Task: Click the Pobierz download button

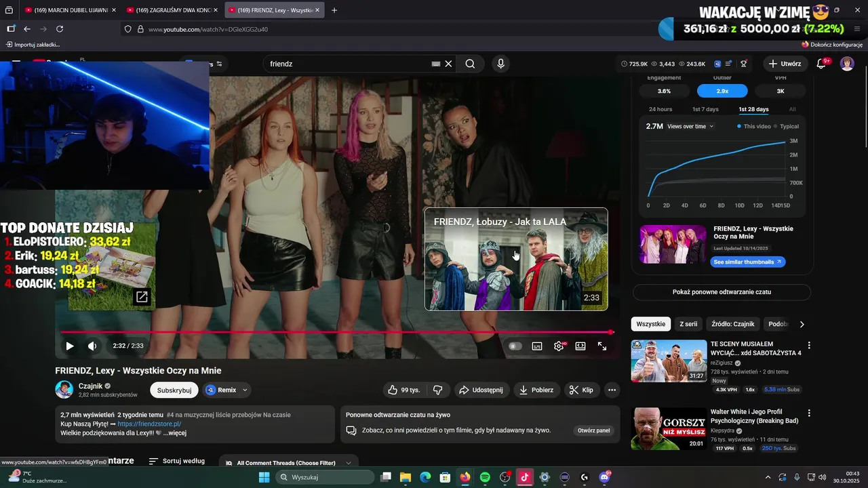Action: [536, 390]
